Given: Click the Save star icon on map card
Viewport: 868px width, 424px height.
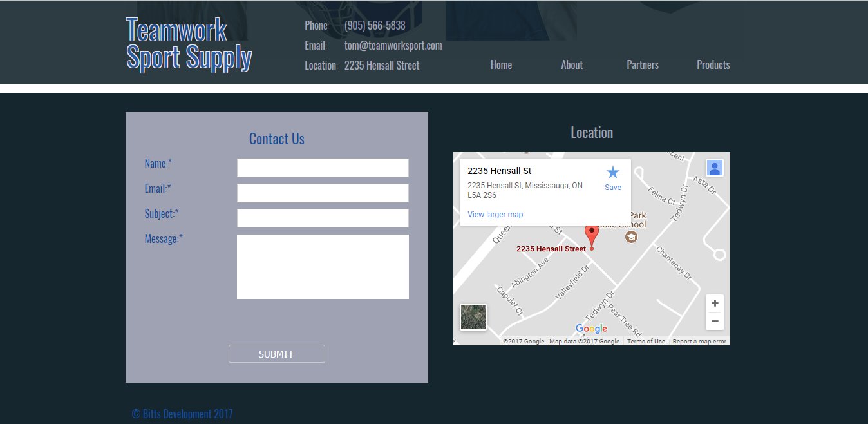Looking at the screenshot, I should click(613, 172).
